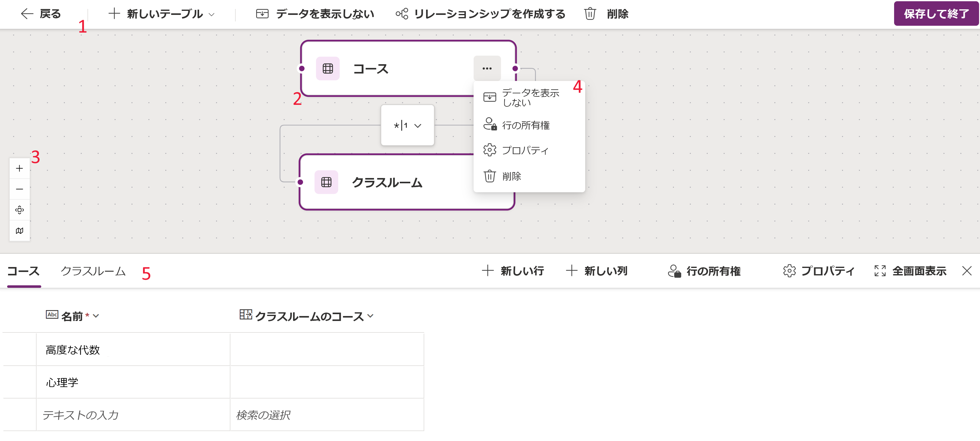Click the クラスルーム table grid icon
Image resolution: width=980 pixels, height=441 pixels.
[327, 182]
